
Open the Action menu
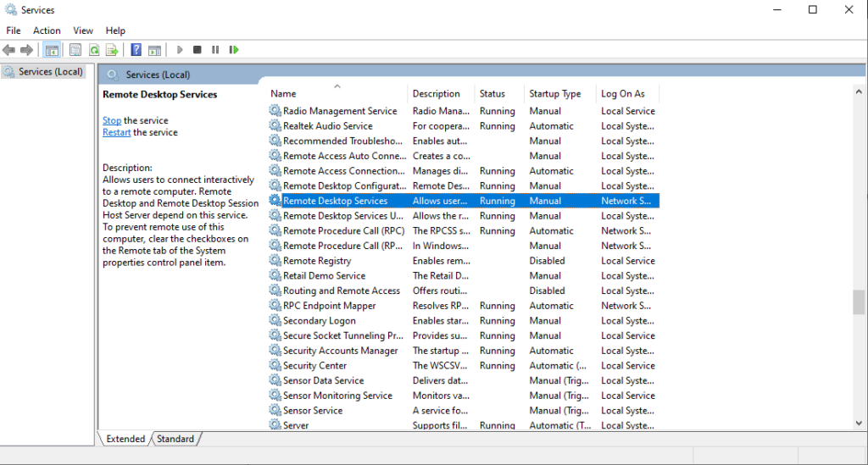point(47,30)
